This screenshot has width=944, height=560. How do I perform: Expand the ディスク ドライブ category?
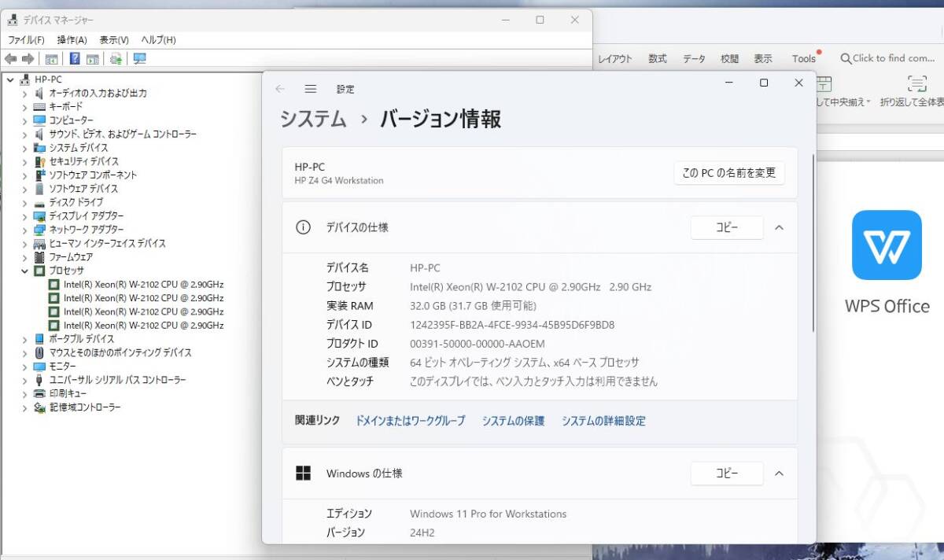pyautogui.click(x=24, y=202)
